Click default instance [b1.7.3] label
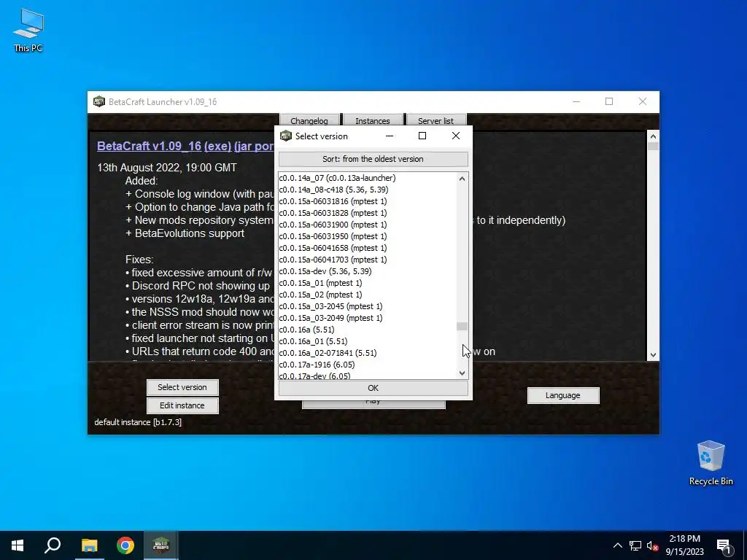The height and width of the screenshot is (560, 747). coord(138,422)
